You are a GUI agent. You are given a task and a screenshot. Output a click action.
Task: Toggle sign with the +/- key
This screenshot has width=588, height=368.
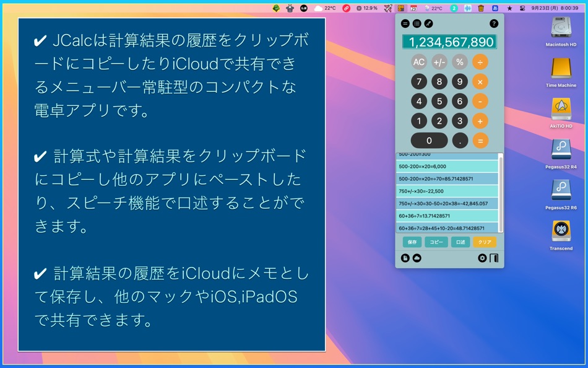439,62
